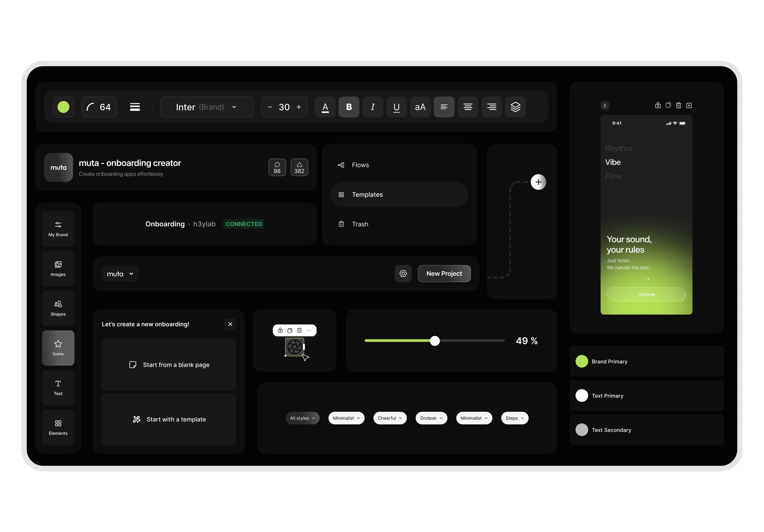The height and width of the screenshot is (532, 764).
Task: Open the settings gear next to New Project
Action: (x=403, y=273)
